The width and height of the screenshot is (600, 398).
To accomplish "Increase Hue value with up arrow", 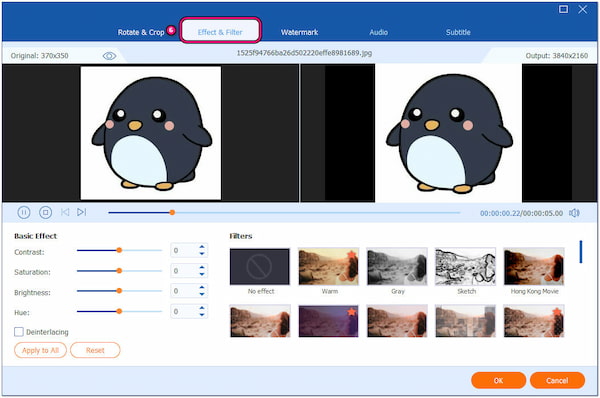I will (202, 308).
